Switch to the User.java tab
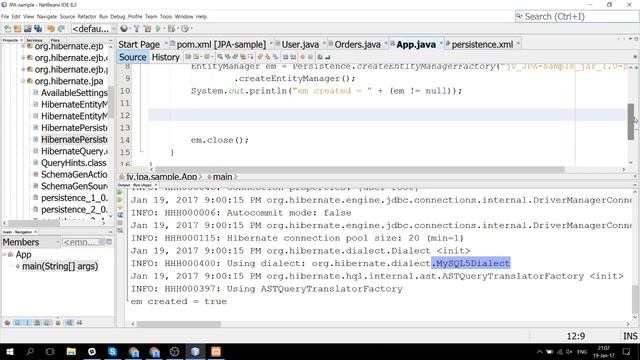 [300, 44]
